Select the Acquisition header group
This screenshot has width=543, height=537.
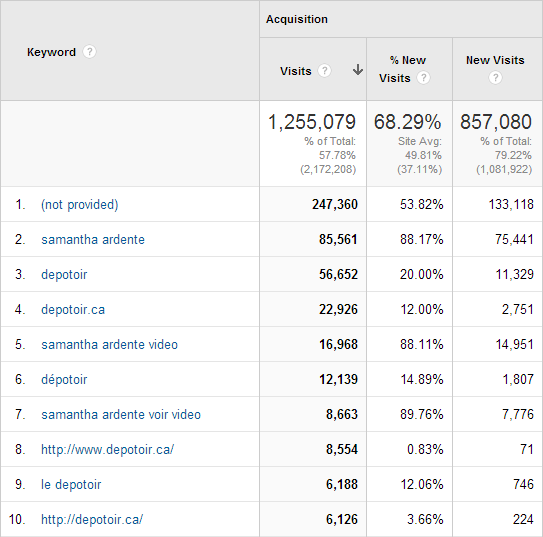point(297,19)
